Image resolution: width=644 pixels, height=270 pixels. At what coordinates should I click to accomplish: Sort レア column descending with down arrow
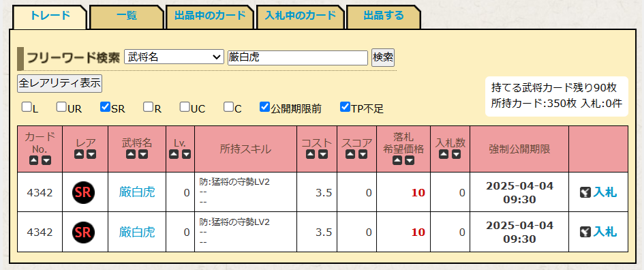click(x=91, y=154)
